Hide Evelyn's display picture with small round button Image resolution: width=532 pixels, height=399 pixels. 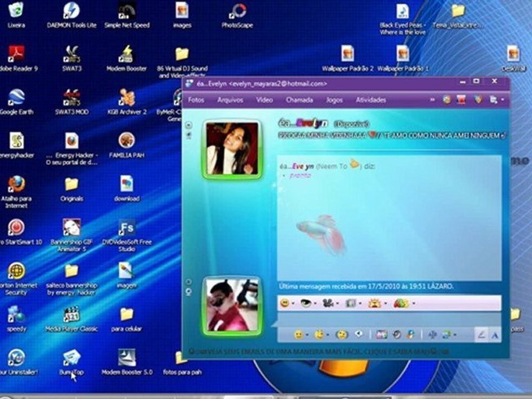pyautogui.click(x=189, y=125)
